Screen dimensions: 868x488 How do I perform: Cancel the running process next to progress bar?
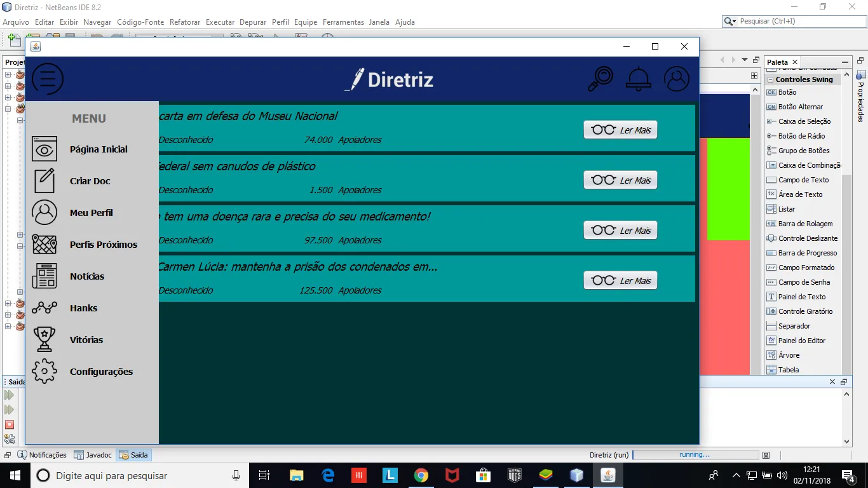tap(766, 455)
